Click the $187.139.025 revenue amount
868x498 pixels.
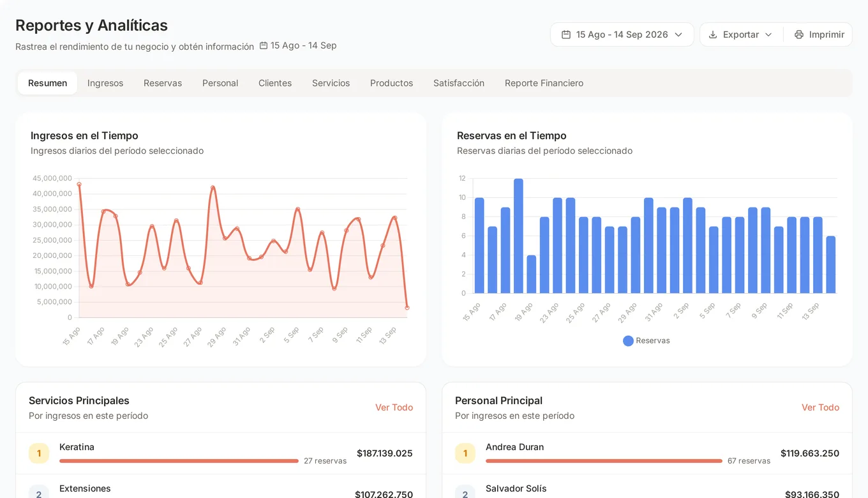(384, 453)
